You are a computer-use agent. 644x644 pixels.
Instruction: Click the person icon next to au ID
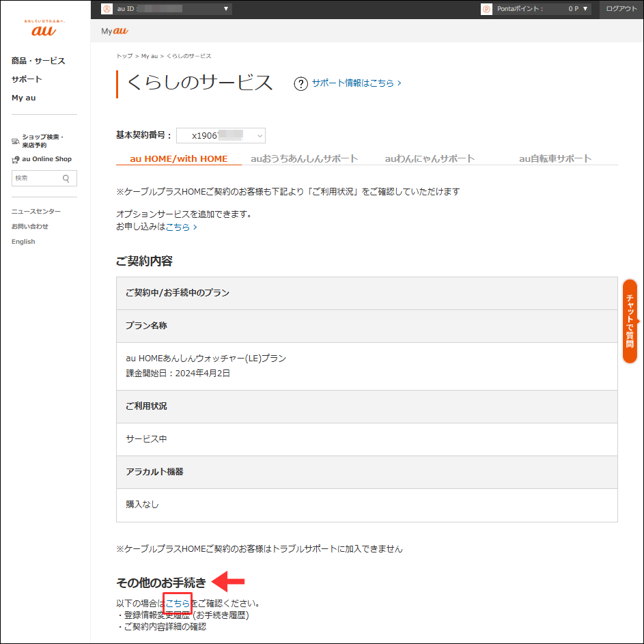[107, 9]
